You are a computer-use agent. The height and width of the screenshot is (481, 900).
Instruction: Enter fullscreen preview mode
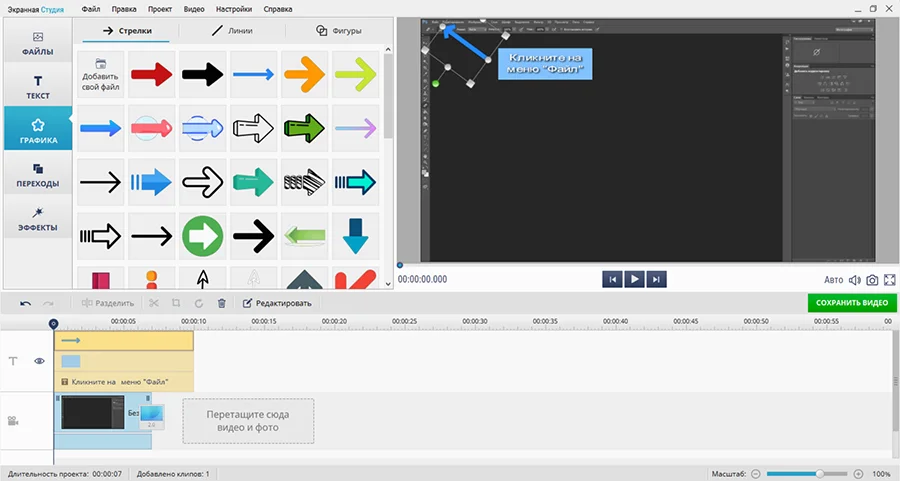pos(889,280)
